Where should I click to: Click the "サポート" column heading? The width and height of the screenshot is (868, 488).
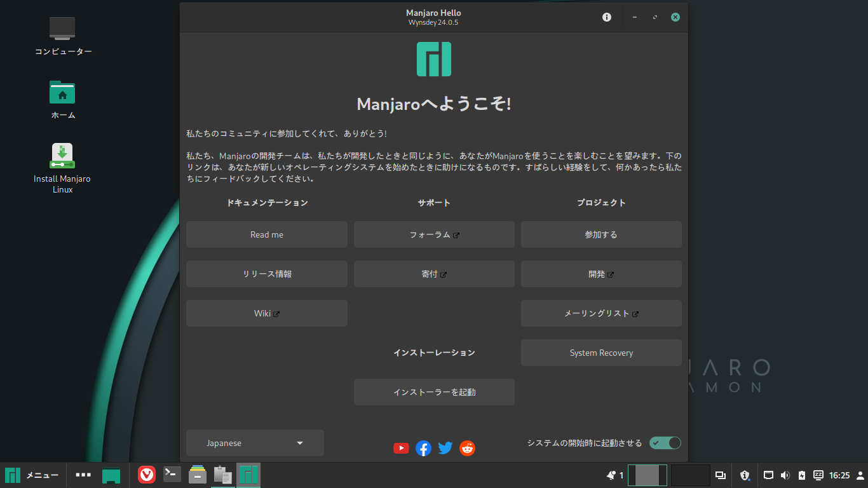[x=434, y=203]
